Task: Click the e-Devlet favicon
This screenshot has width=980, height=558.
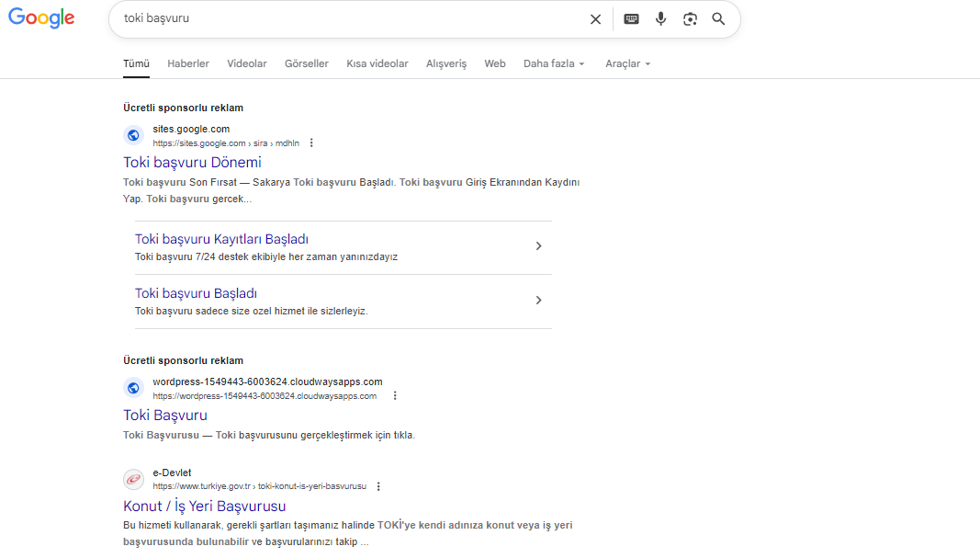Action: (133, 479)
